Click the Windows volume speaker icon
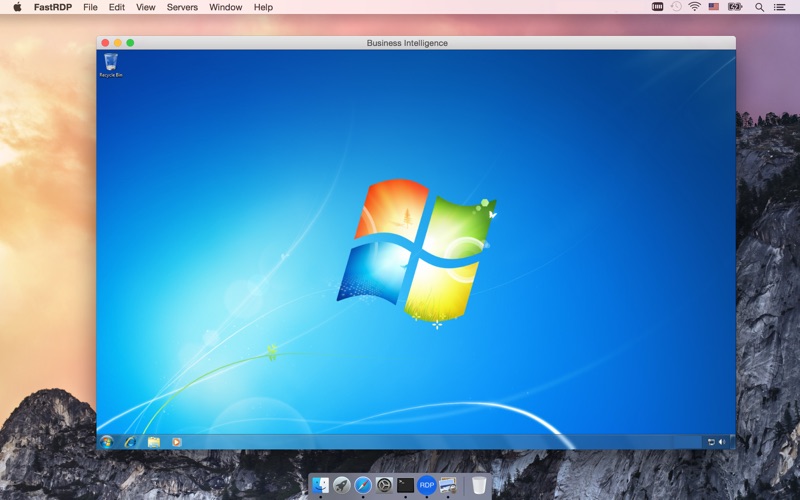 point(722,442)
